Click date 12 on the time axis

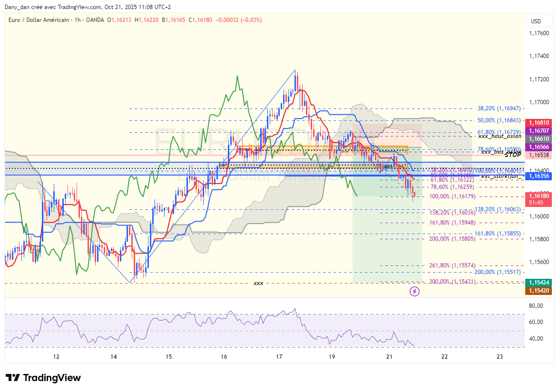[56, 357]
